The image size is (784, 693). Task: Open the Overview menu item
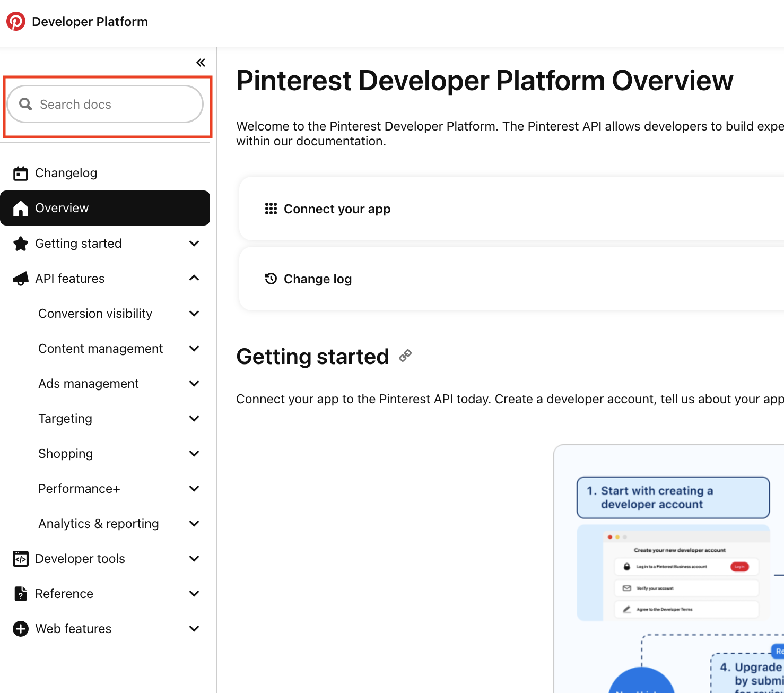tap(105, 208)
